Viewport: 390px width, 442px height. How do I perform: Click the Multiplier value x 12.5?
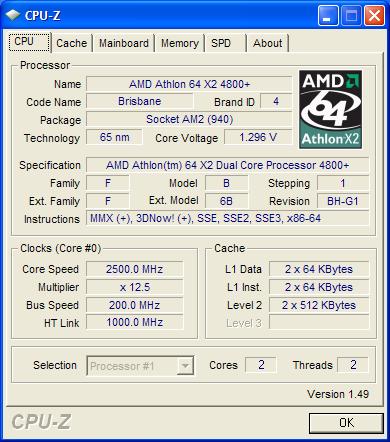point(135,287)
